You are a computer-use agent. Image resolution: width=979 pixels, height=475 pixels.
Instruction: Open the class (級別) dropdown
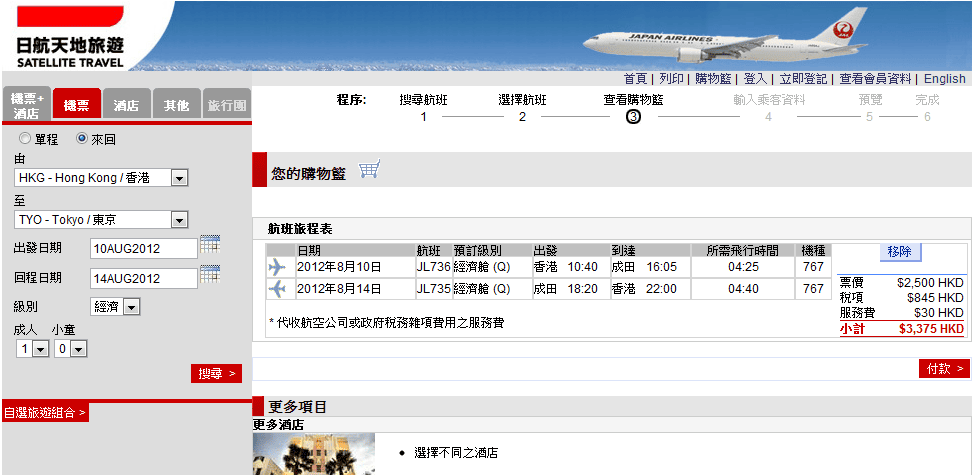(131, 307)
